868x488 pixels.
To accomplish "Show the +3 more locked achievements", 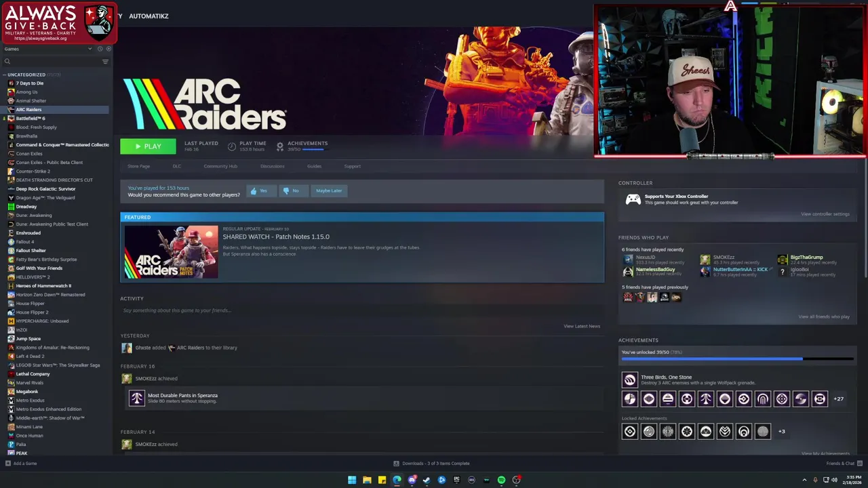I will coord(781,432).
